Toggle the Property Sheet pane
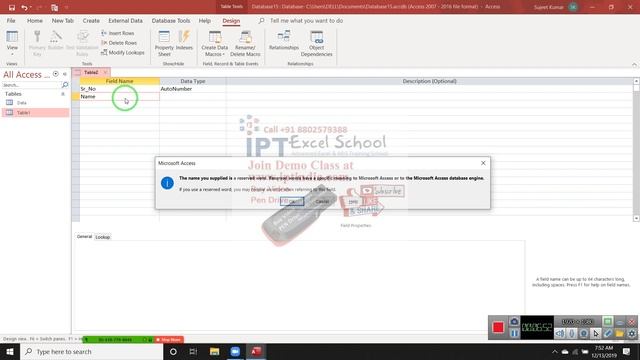This screenshot has height=360, width=640. tap(164, 43)
